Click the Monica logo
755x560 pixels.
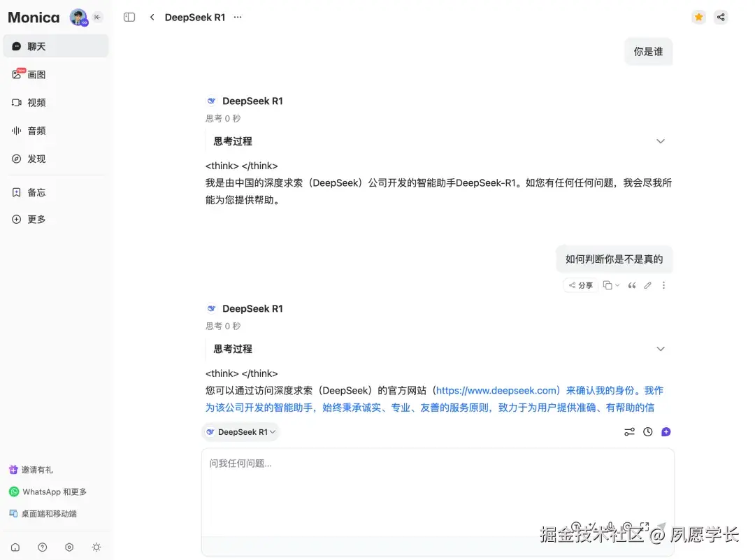pos(34,17)
